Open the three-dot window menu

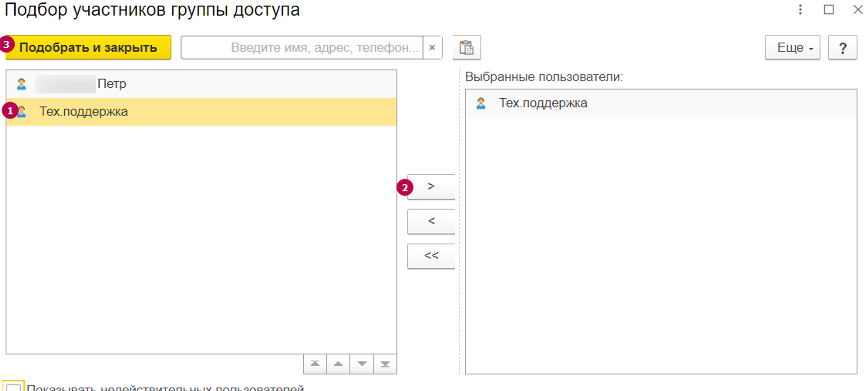(800, 10)
